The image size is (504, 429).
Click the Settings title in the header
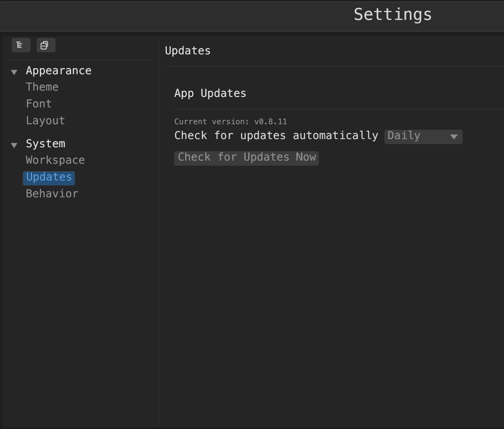(x=393, y=14)
